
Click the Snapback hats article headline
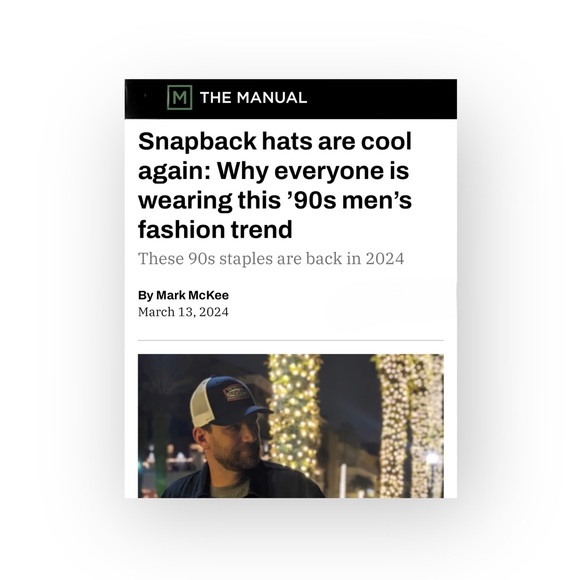coord(275,185)
